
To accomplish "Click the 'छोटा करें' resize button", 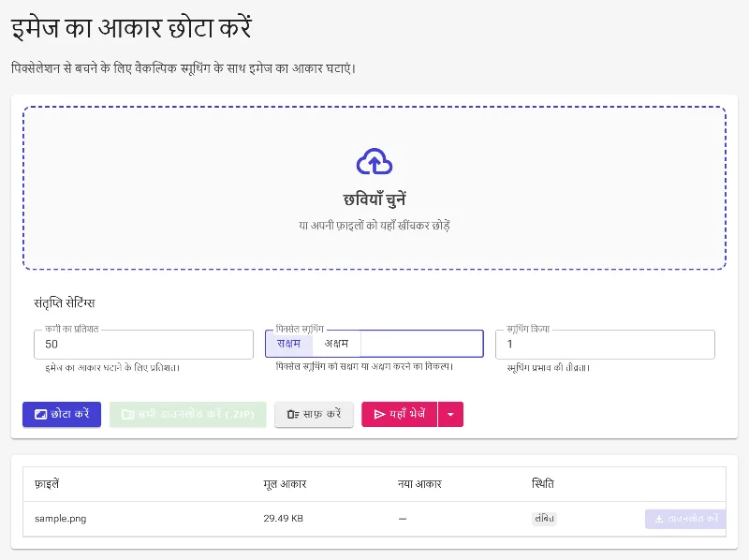I will click(x=62, y=414).
